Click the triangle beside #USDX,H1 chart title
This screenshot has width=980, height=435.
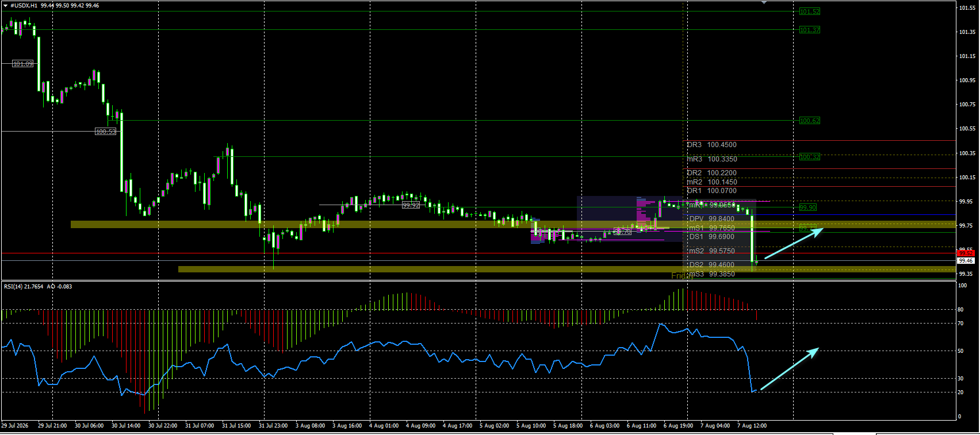(5, 6)
